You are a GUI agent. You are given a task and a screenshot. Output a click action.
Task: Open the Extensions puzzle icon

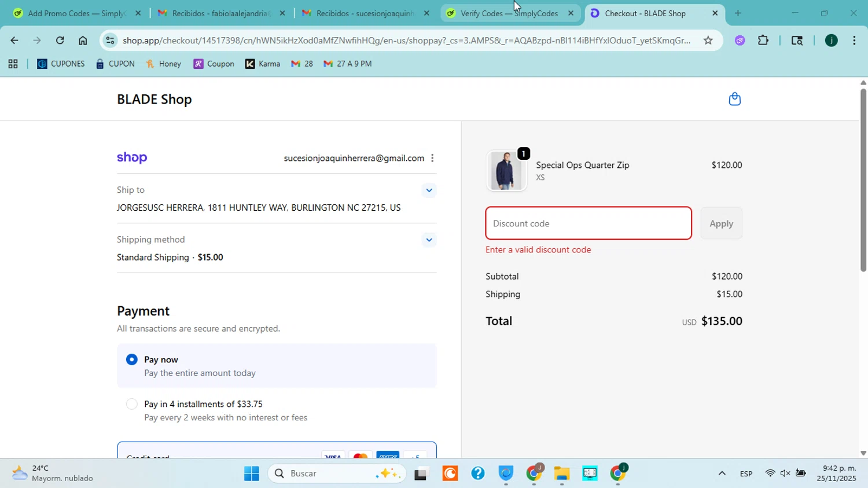[x=763, y=40]
